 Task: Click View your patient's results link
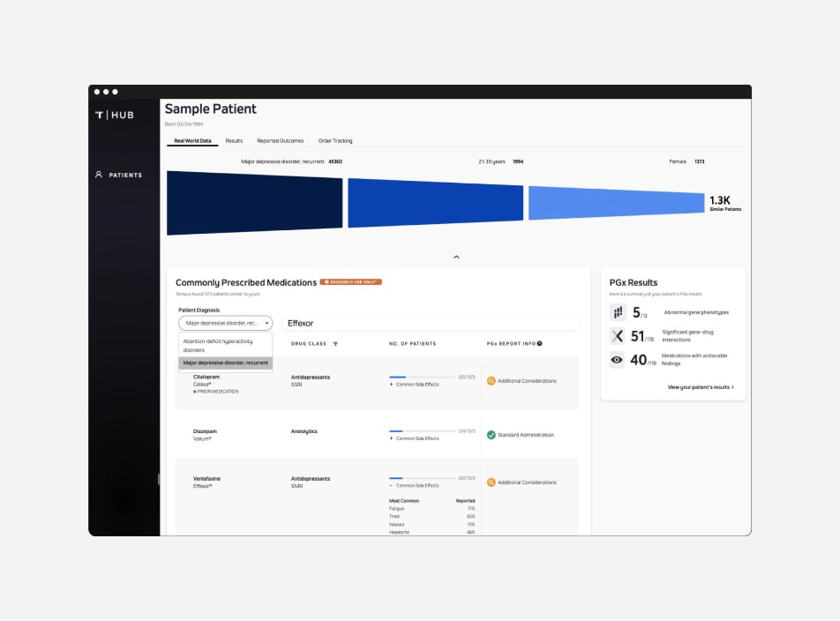pyautogui.click(x=701, y=387)
